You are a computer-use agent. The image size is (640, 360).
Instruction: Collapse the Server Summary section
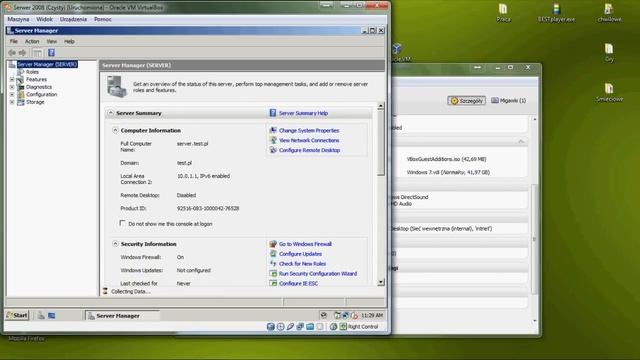click(111, 113)
